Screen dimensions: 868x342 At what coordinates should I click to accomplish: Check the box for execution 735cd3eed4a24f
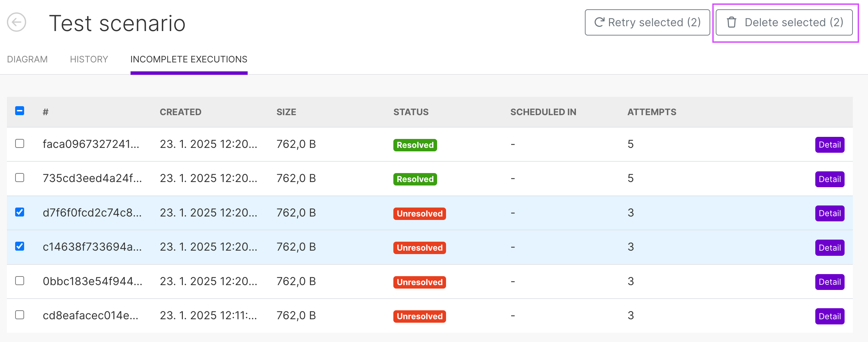(x=20, y=178)
